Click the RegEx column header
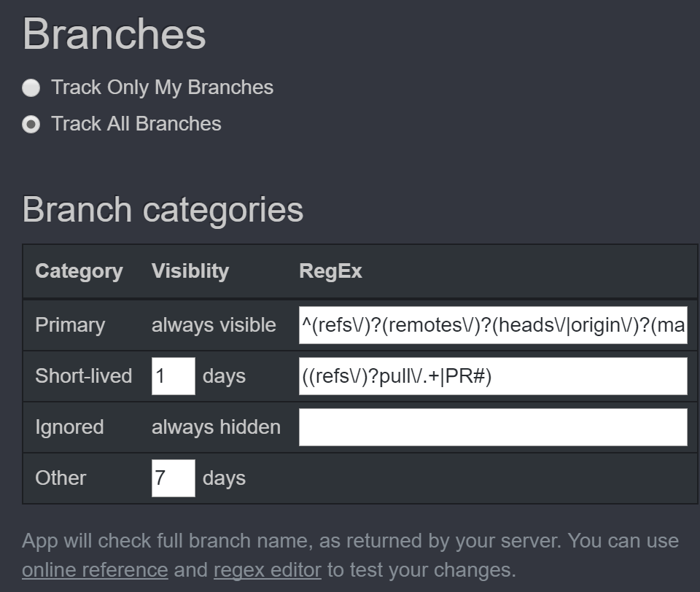The height and width of the screenshot is (592, 700). coord(330,271)
